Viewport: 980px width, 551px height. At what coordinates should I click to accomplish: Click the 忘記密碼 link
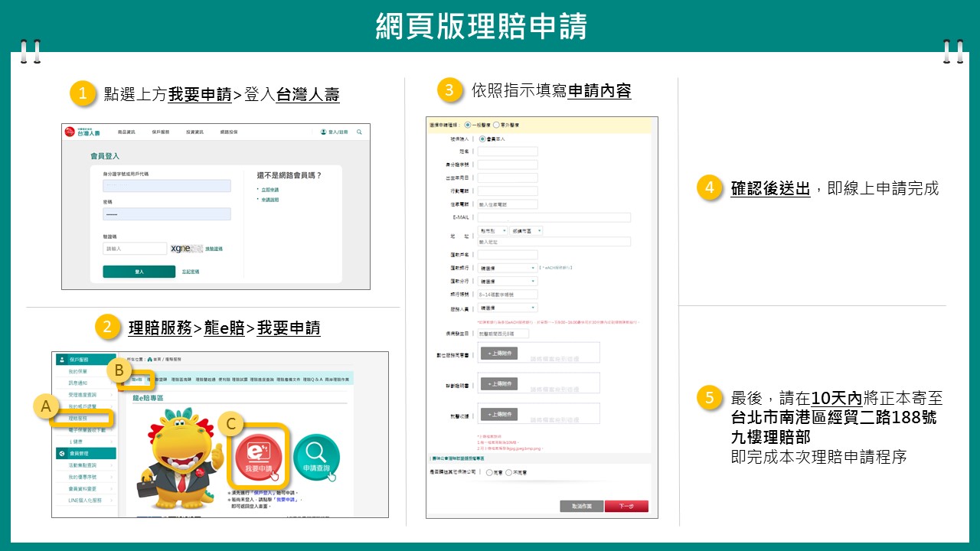pyautogui.click(x=191, y=272)
